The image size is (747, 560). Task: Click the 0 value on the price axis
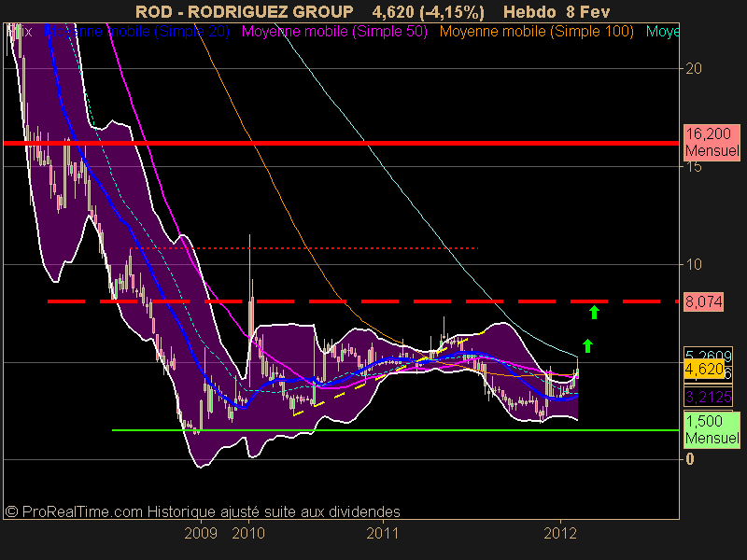click(x=689, y=459)
